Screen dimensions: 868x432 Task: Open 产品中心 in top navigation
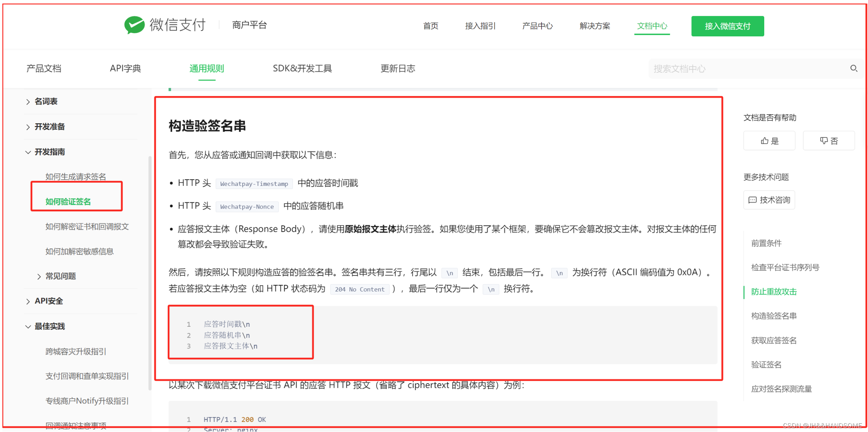pos(537,26)
